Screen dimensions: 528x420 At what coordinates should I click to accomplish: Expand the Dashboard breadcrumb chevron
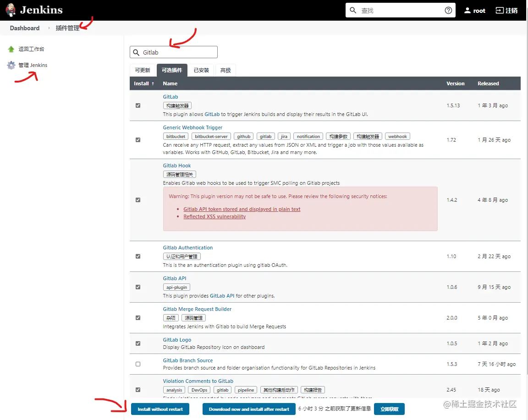tap(49, 28)
